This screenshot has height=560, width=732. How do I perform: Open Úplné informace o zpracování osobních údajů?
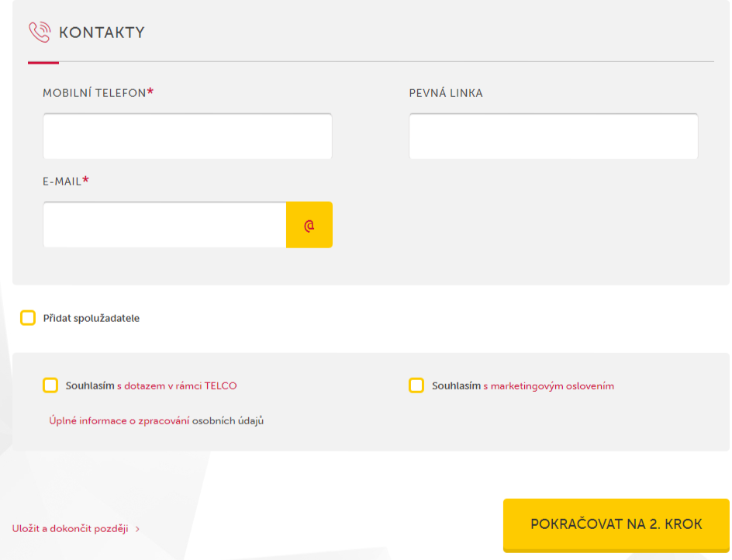[157, 420]
